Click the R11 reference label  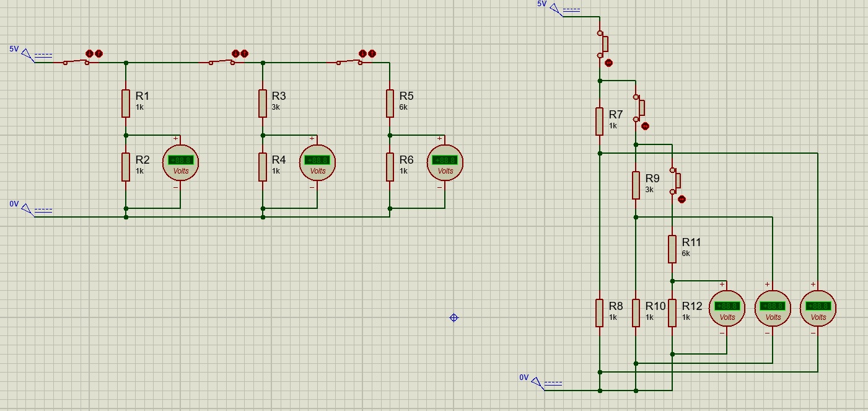692,242
